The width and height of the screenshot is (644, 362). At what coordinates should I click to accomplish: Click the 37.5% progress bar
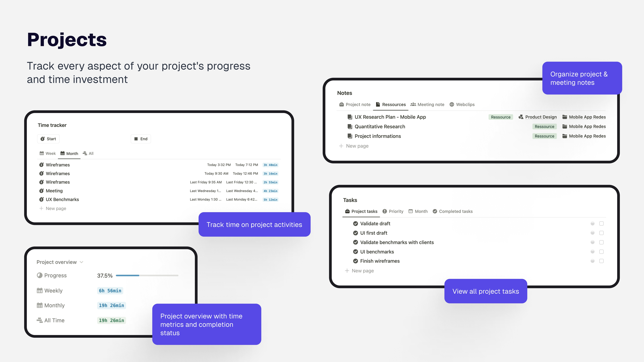point(147,275)
